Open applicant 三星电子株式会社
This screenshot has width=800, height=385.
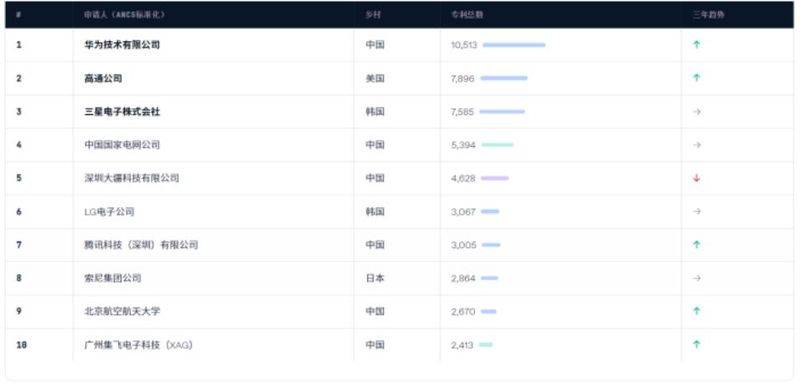point(122,112)
